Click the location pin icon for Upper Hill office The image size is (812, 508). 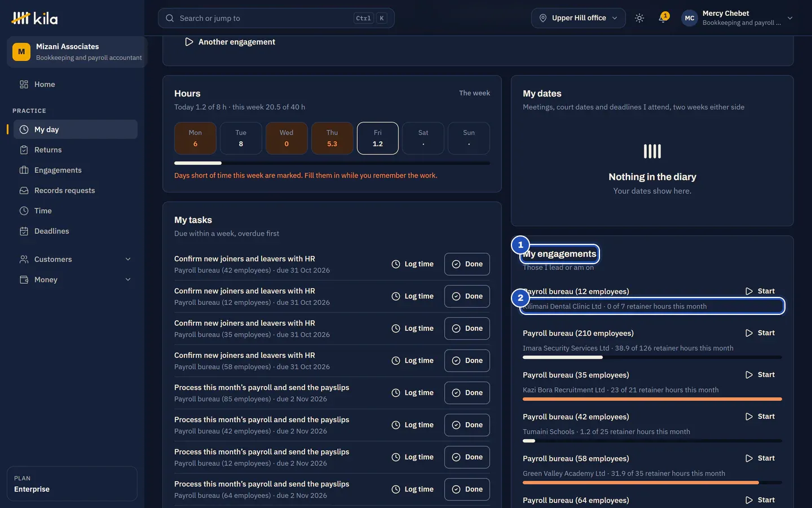coord(543,18)
